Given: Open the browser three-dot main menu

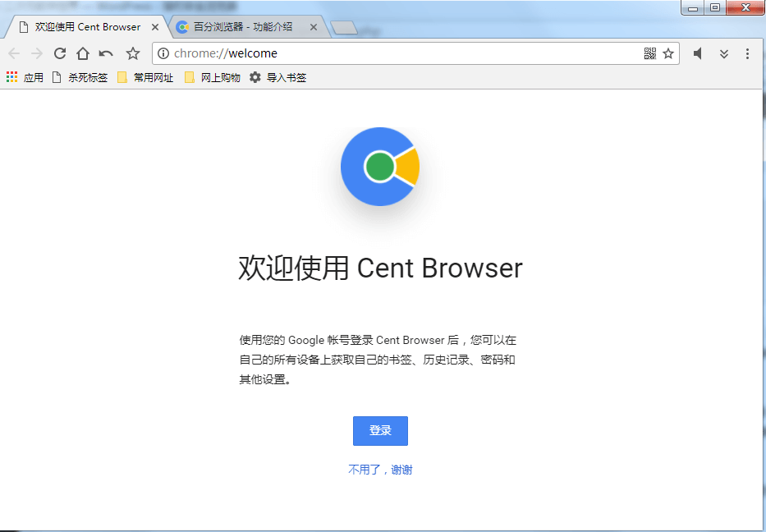Looking at the screenshot, I should [747, 53].
